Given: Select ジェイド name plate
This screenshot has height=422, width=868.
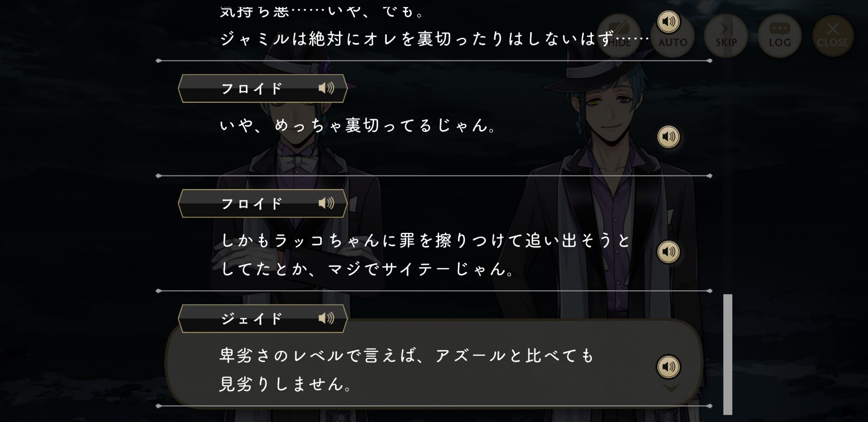Looking at the screenshot, I should pyautogui.click(x=263, y=318).
